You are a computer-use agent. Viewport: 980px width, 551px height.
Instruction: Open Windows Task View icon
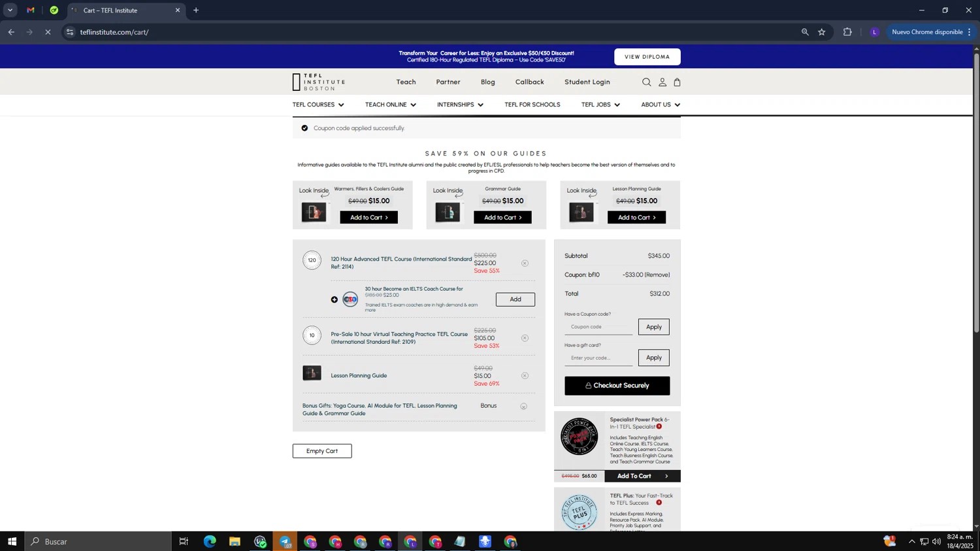184,541
